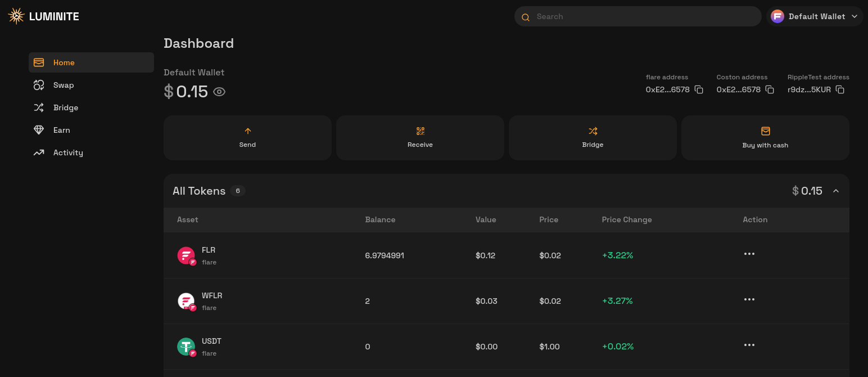Open the three-dot menu for USDT token

tap(749, 345)
